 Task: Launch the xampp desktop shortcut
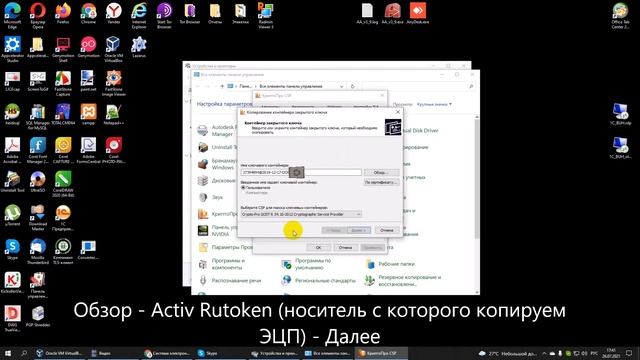tap(88, 114)
